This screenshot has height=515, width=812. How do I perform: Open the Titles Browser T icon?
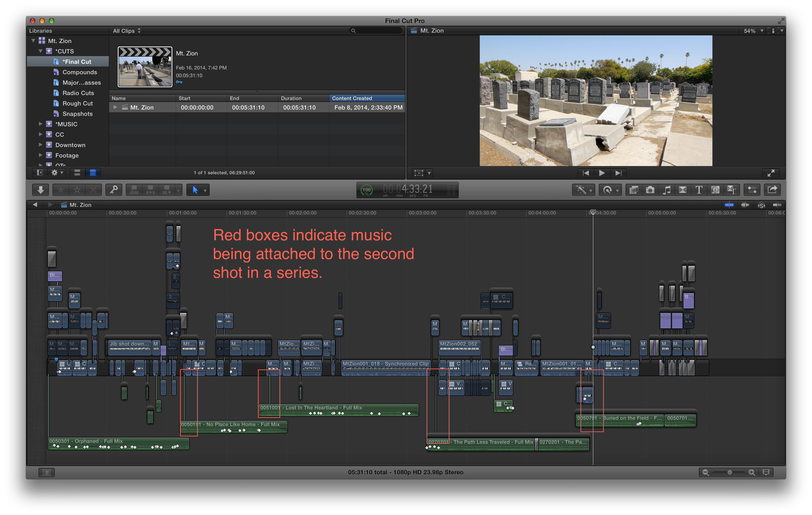tap(699, 190)
